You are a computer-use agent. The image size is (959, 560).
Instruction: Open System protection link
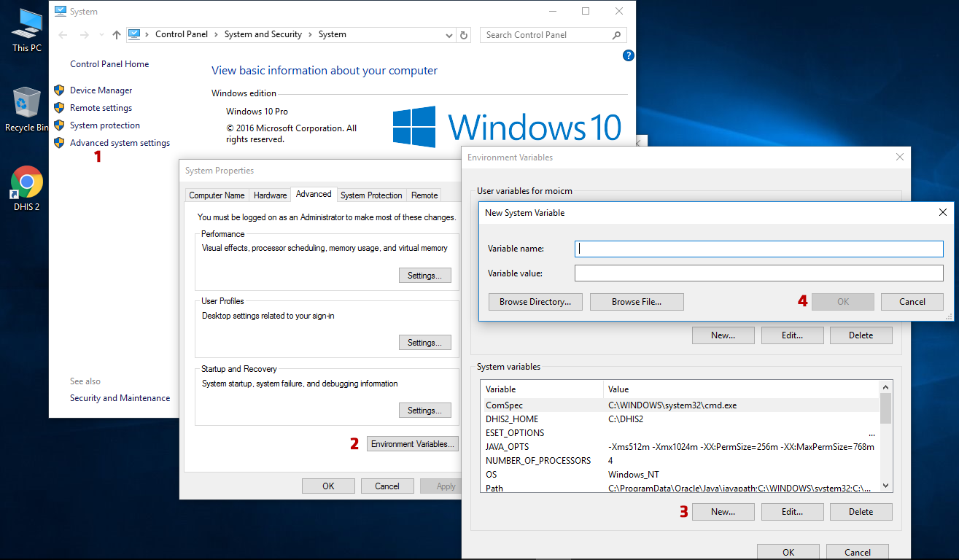pos(105,125)
